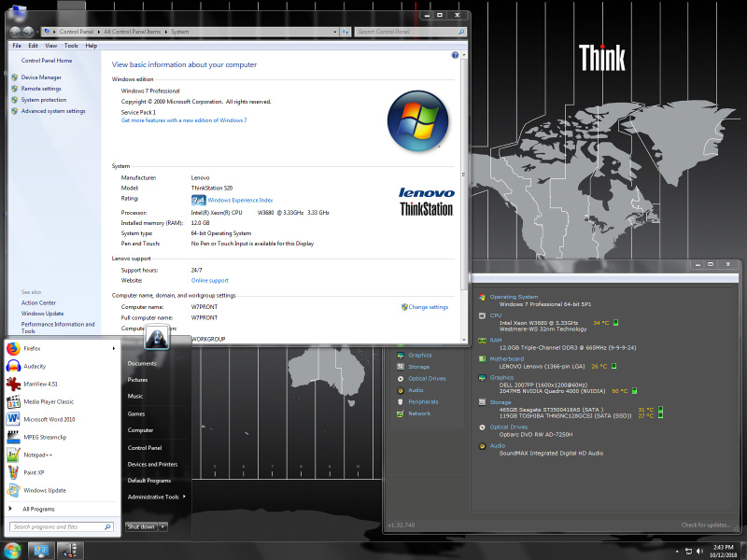Open Device Manager from the sidebar
747x560 pixels.
point(41,77)
